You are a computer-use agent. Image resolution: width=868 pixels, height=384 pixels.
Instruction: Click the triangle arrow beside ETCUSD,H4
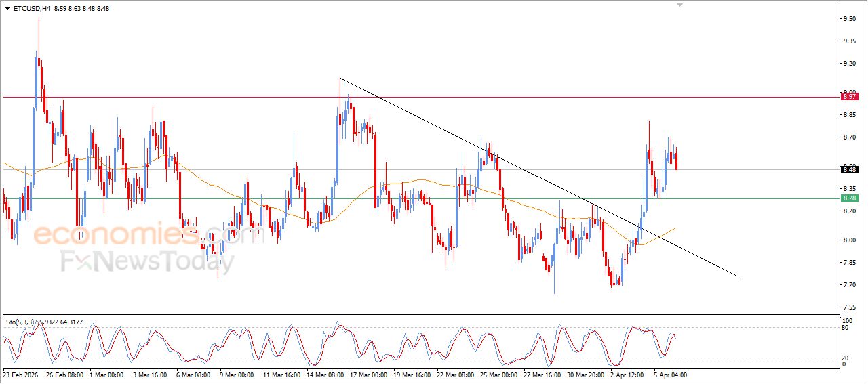(x=7, y=9)
